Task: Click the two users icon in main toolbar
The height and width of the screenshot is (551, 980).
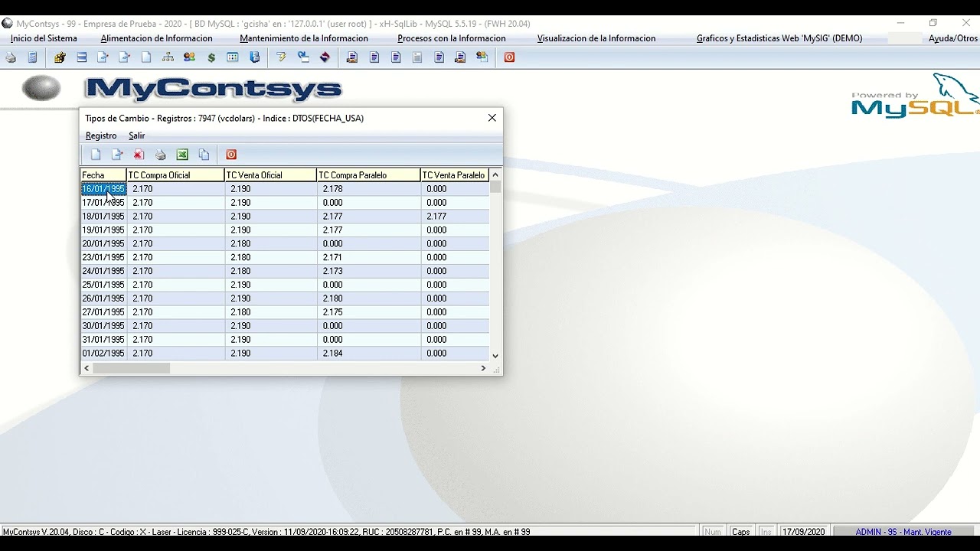Action: [x=189, y=57]
